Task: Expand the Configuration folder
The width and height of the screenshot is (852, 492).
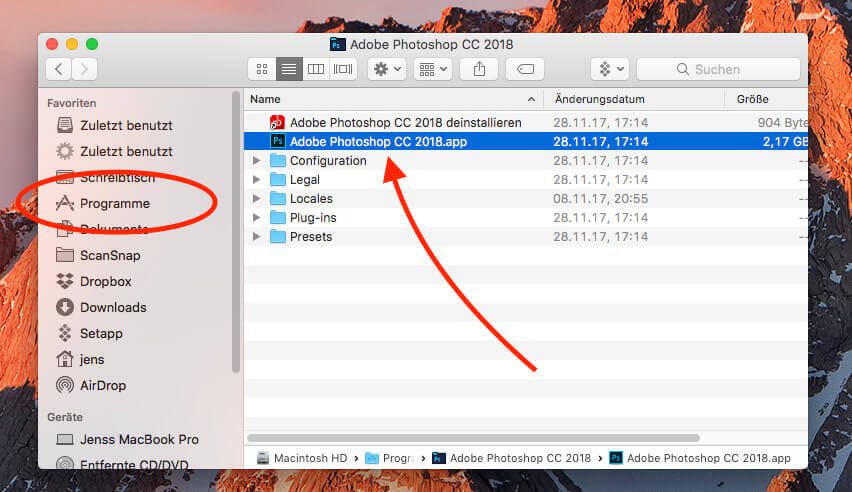Action: point(257,161)
